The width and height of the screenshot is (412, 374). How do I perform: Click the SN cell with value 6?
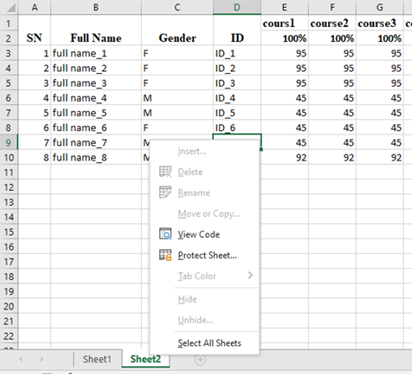(x=35, y=128)
